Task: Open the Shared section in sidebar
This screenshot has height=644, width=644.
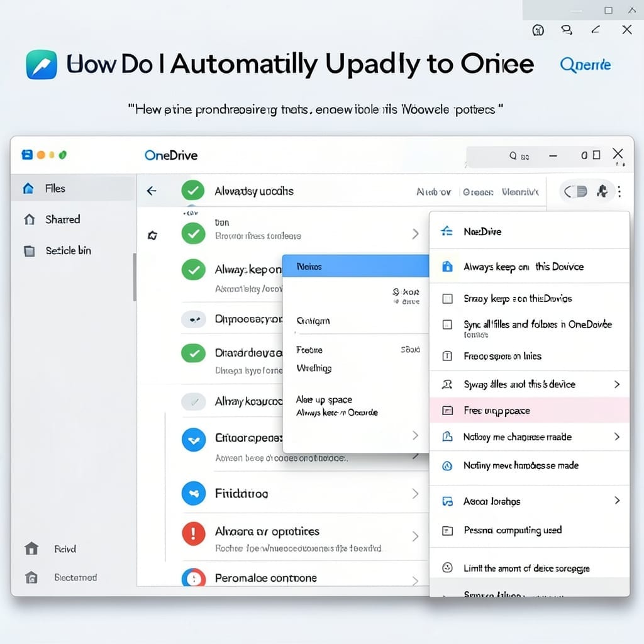Action: point(62,219)
